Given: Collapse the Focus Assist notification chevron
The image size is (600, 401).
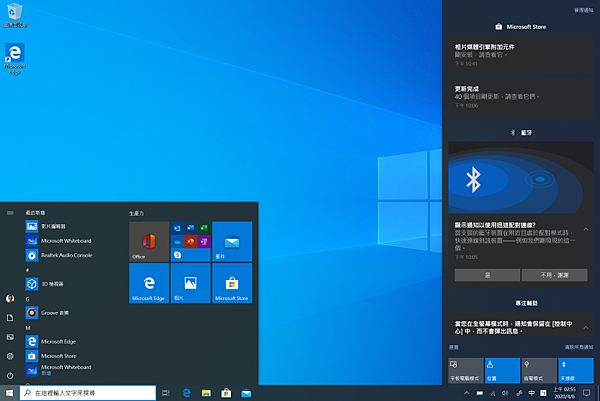Looking at the screenshot, I should click(x=586, y=328).
